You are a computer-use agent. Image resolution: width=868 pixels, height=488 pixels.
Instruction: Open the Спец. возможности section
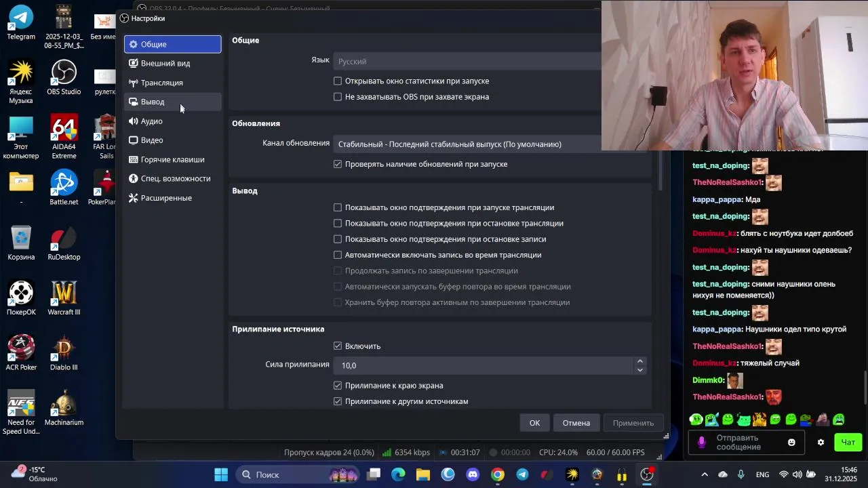172,178
